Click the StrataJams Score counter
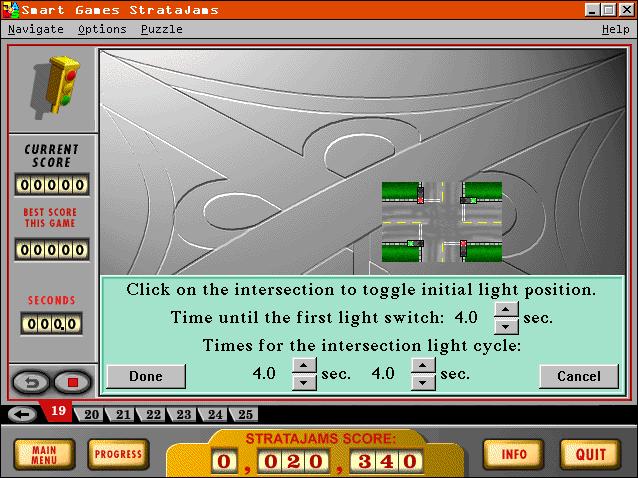 pyautogui.click(x=317, y=461)
